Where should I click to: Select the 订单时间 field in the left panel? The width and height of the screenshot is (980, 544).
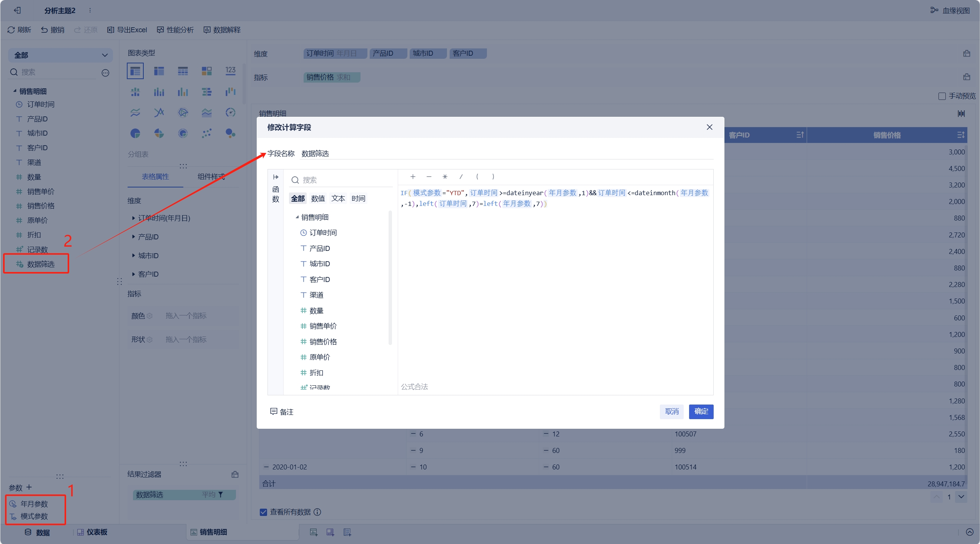pyautogui.click(x=40, y=104)
